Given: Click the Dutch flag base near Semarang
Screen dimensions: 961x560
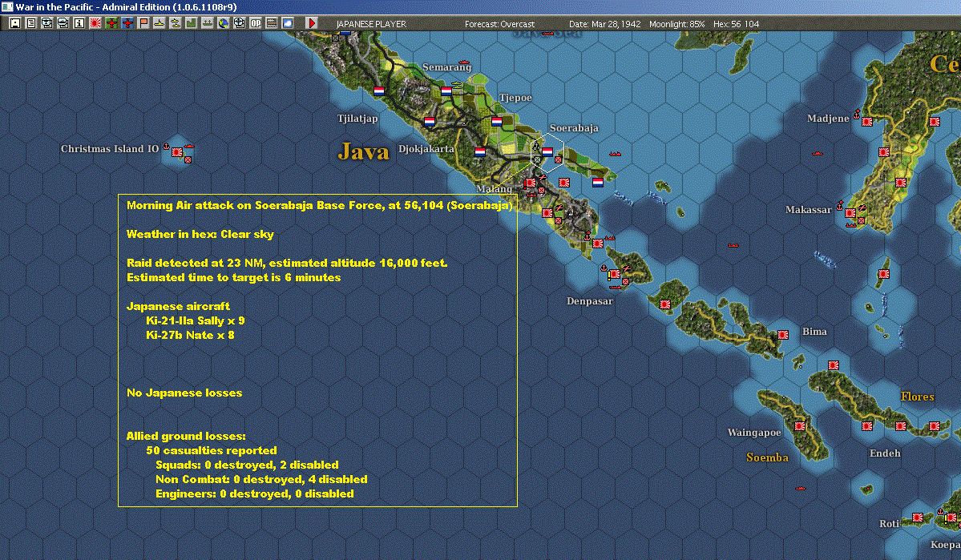Looking at the screenshot, I should (x=446, y=91).
